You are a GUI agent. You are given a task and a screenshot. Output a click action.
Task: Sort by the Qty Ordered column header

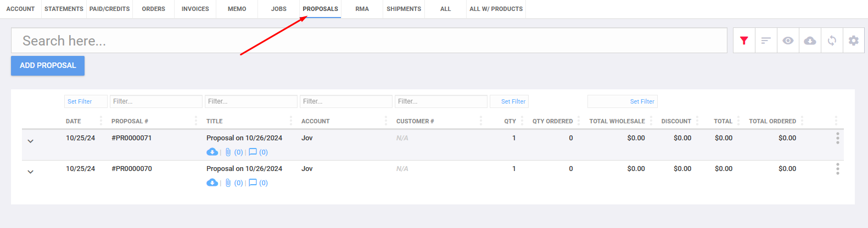[x=552, y=121]
